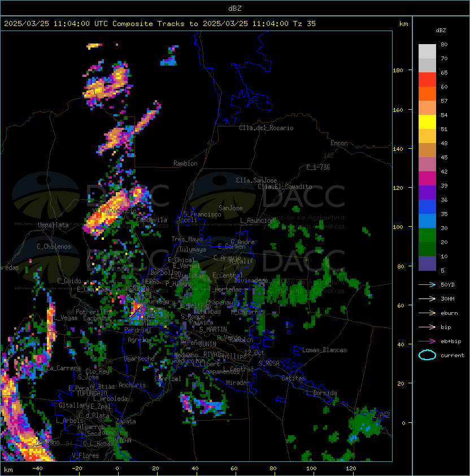Click the Ramblon label near top center

click(x=185, y=163)
